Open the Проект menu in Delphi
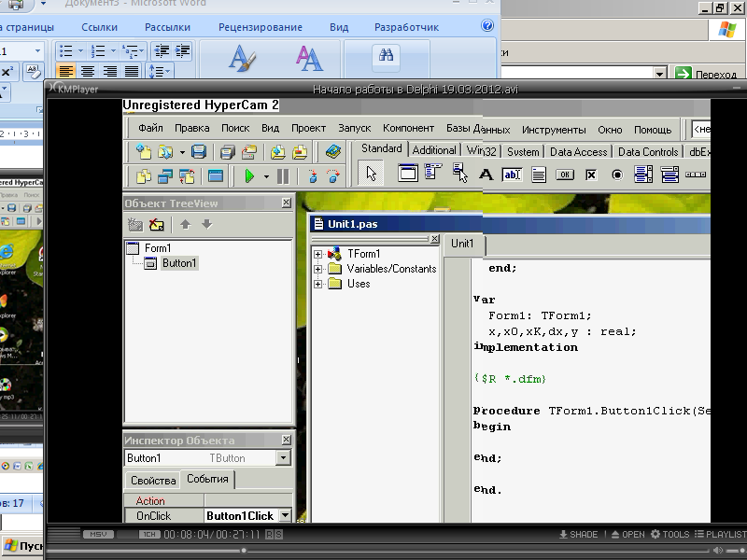The image size is (747, 560). (x=308, y=128)
